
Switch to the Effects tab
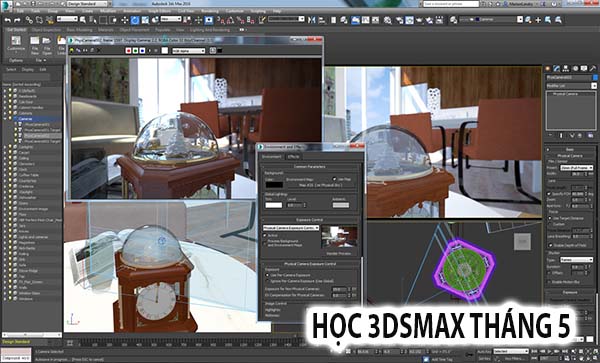tap(293, 156)
